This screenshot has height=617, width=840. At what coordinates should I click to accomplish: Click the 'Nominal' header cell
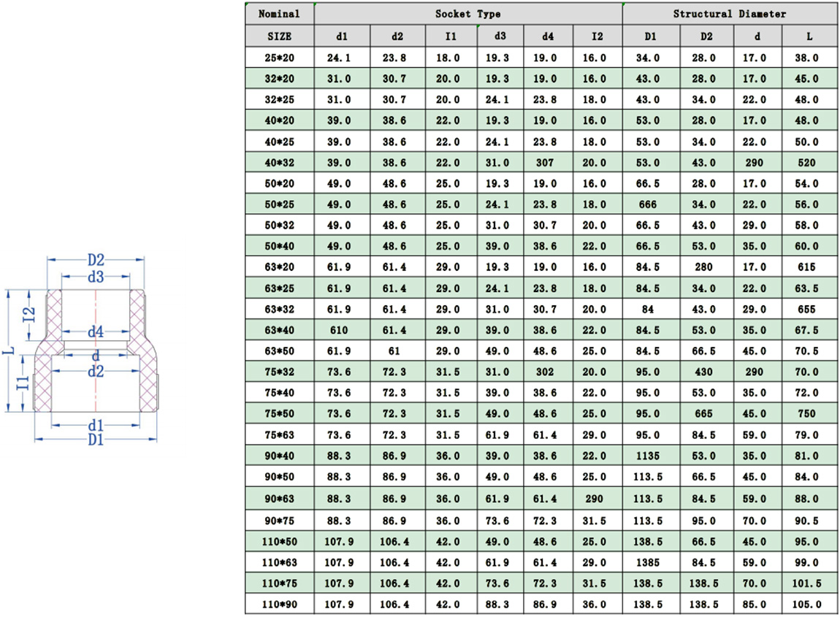[279, 14]
